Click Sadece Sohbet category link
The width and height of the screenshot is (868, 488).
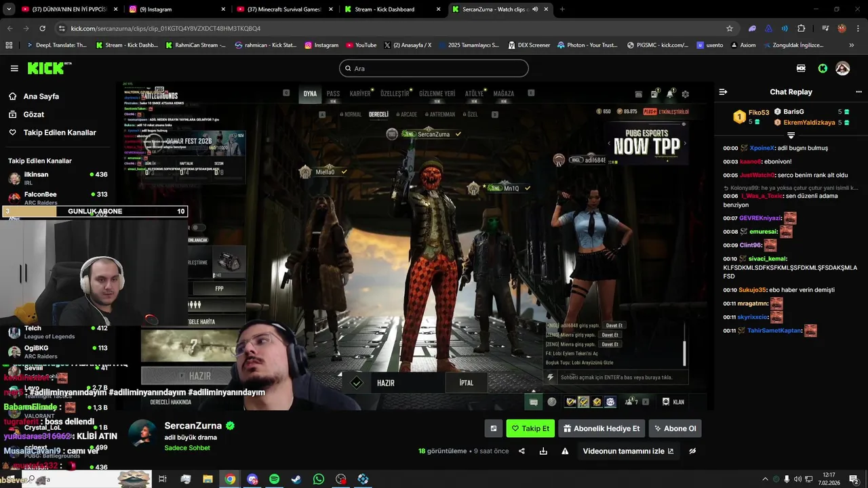pyautogui.click(x=187, y=448)
